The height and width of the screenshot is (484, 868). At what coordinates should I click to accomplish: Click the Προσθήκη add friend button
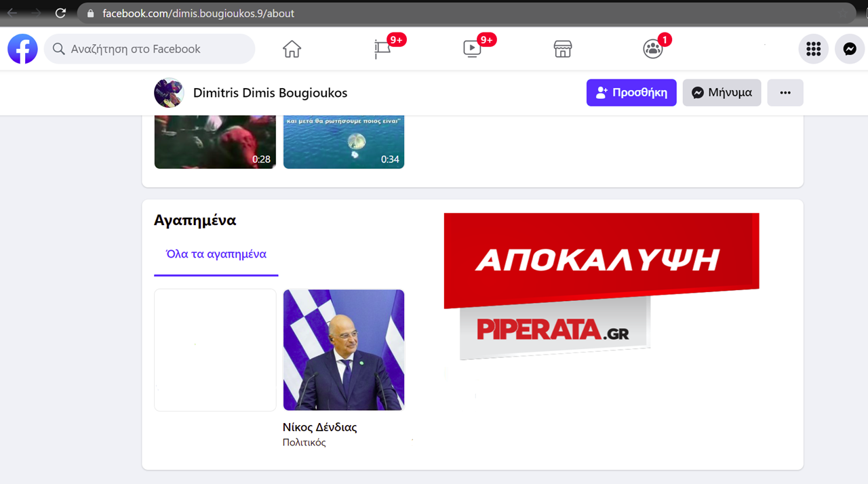[x=631, y=93]
